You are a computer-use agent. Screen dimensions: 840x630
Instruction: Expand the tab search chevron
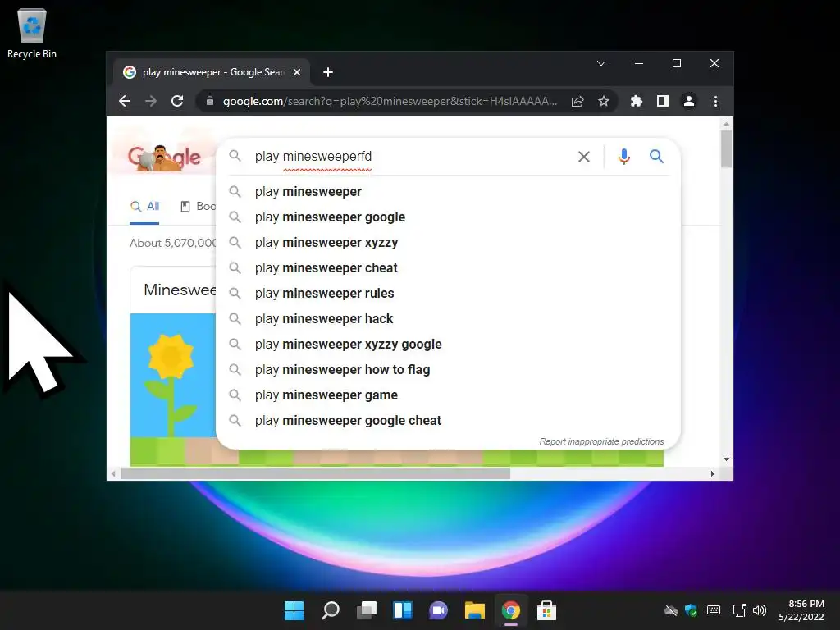pyautogui.click(x=601, y=63)
